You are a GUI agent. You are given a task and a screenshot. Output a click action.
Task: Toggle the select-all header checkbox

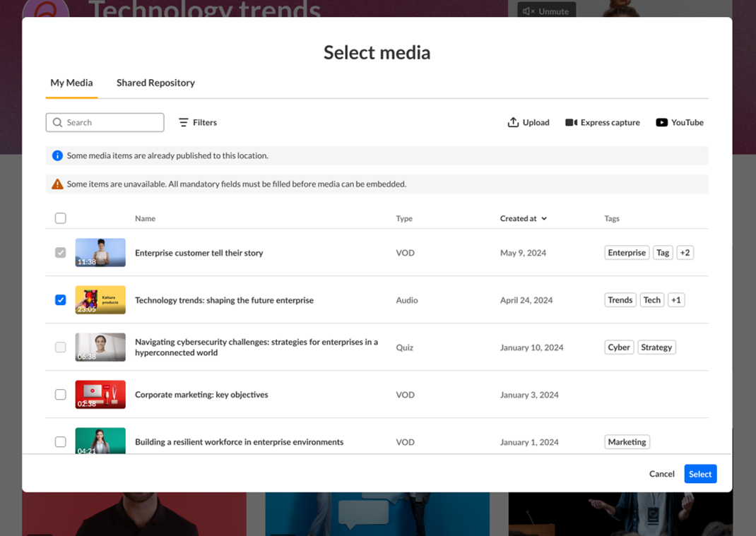(x=61, y=218)
